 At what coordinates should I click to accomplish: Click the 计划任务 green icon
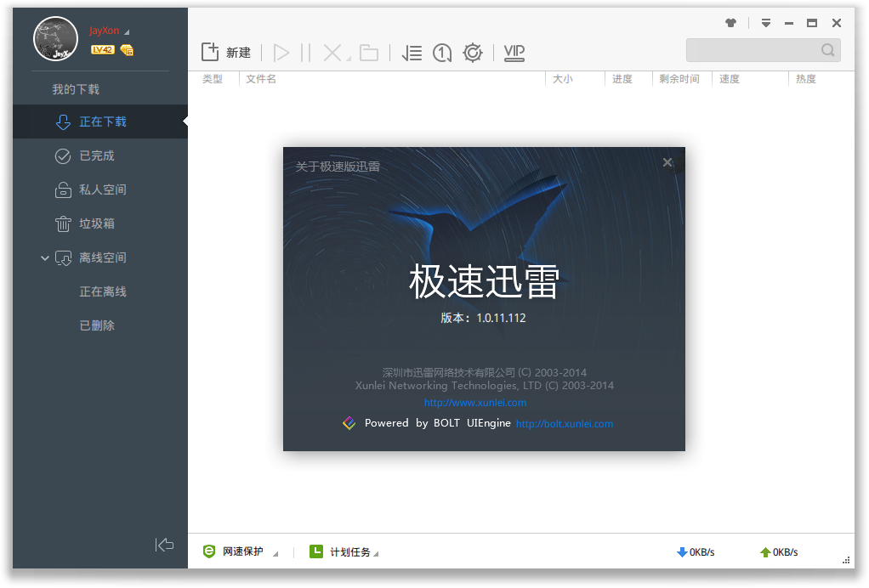coord(316,551)
